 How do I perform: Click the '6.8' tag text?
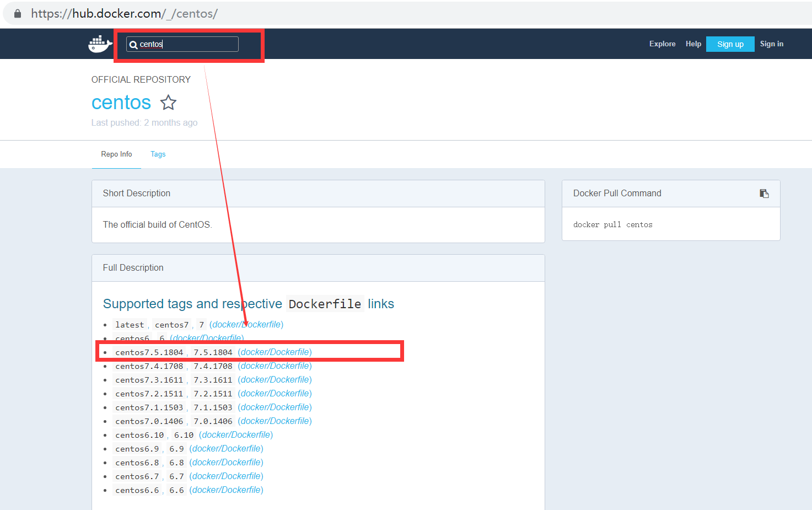click(x=177, y=463)
